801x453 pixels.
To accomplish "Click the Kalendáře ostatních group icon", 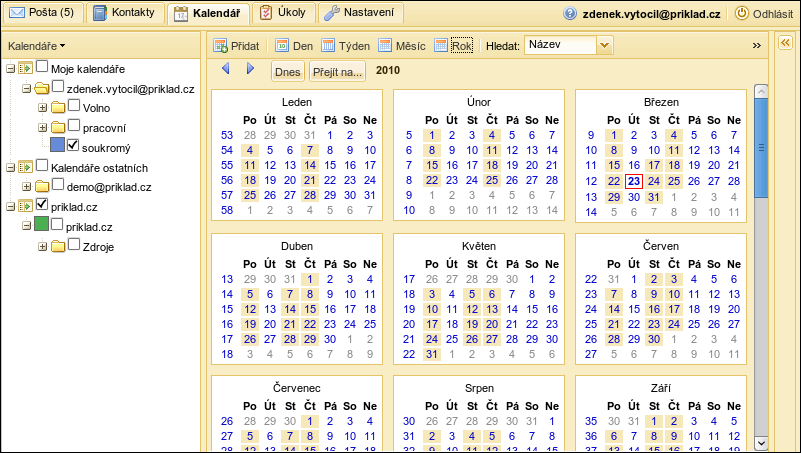I will 26,168.
